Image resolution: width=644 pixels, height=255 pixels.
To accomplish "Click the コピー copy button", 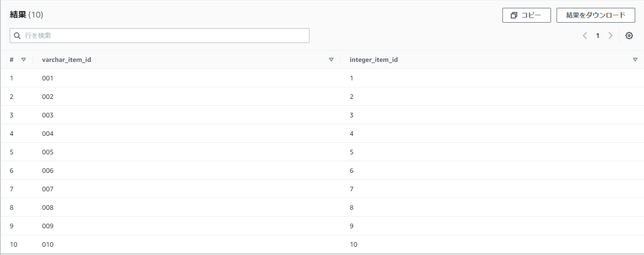I will pos(526,15).
